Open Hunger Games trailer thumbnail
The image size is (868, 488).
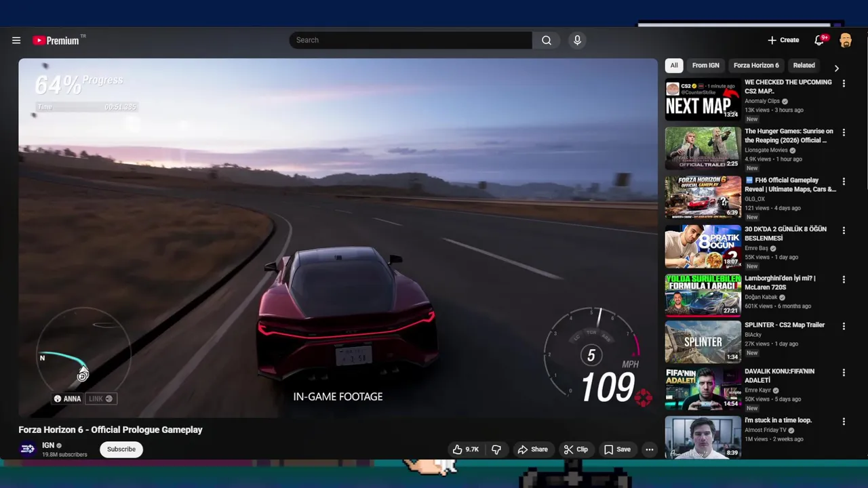point(703,148)
